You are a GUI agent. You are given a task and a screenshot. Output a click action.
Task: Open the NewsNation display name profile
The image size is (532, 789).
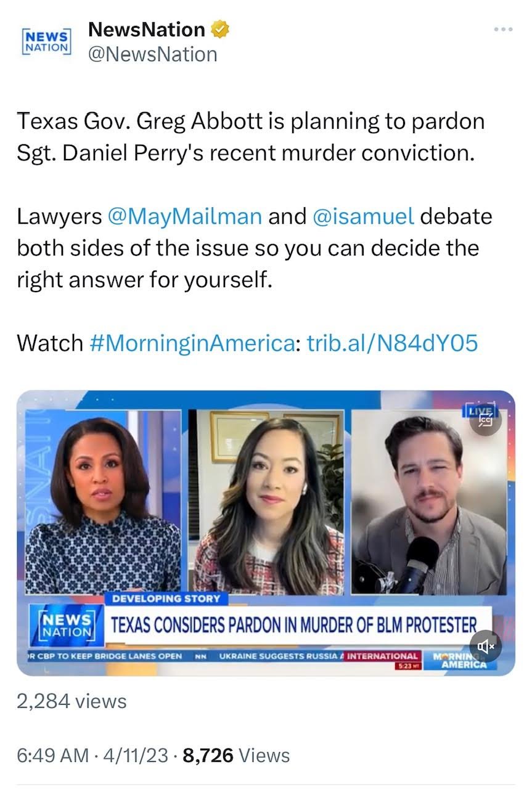[147, 29]
